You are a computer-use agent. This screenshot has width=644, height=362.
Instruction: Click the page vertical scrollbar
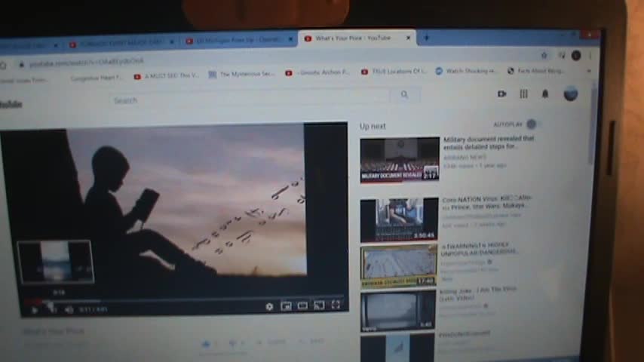[x=593, y=123]
